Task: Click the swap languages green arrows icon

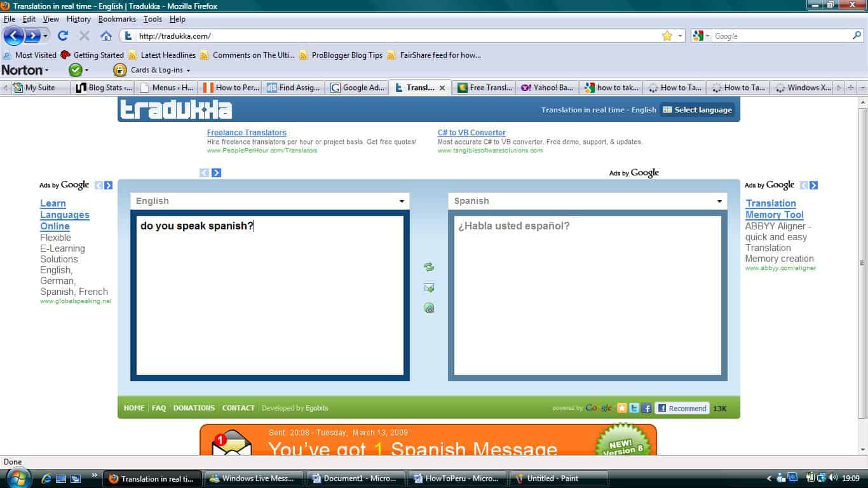Action: click(429, 268)
